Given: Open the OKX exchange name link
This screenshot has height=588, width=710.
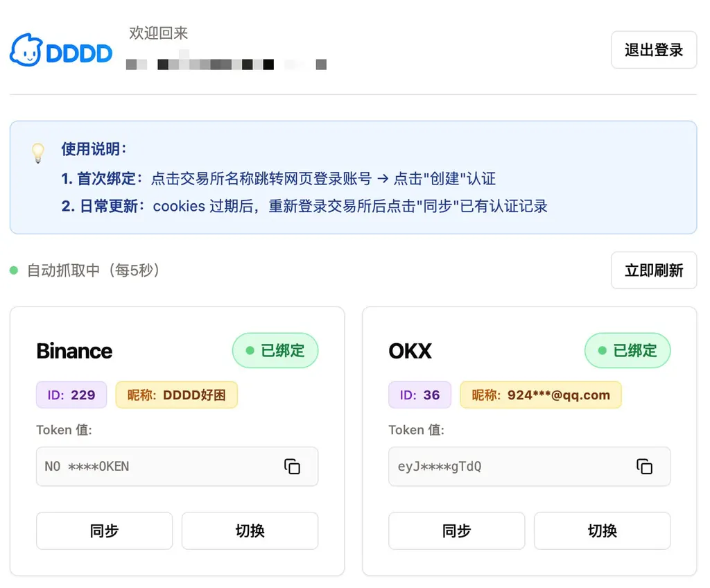Looking at the screenshot, I should (410, 351).
